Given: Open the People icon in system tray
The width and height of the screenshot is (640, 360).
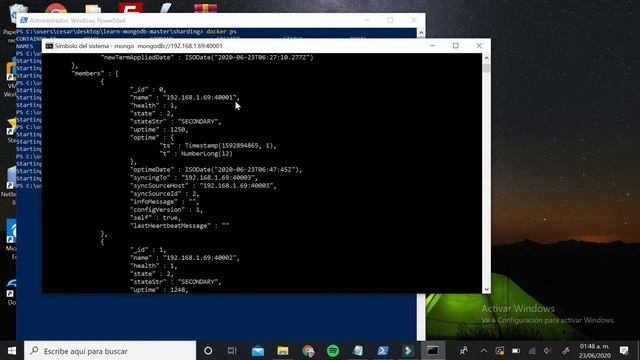Looking at the screenshot, I should [464, 351].
